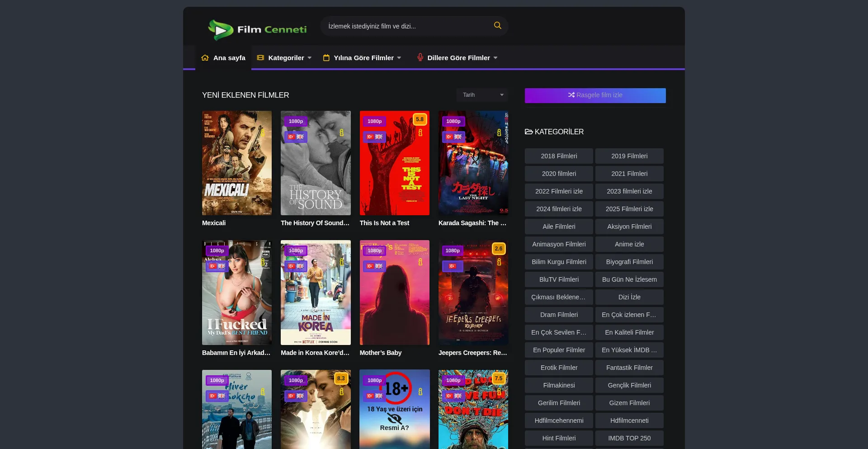The width and height of the screenshot is (868, 449).
Task: Open the Gerilim Filmleri category
Action: tap(559, 403)
